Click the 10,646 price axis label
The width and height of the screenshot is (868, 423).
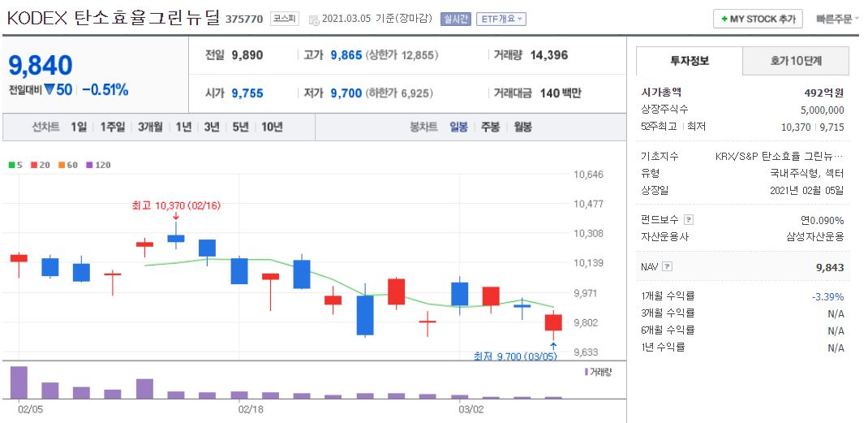589,175
